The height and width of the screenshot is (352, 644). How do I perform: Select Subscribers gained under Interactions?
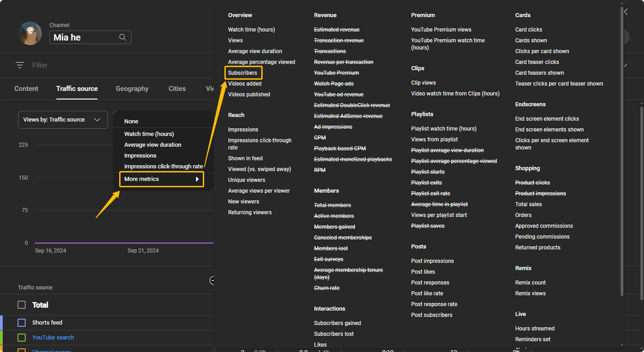(337, 323)
